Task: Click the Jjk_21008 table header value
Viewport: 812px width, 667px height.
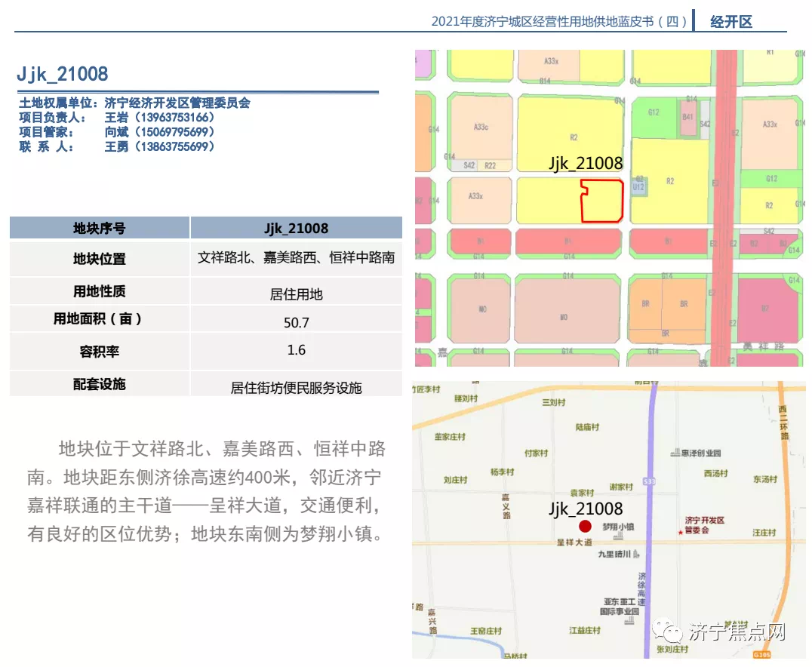Action: tap(297, 228)
